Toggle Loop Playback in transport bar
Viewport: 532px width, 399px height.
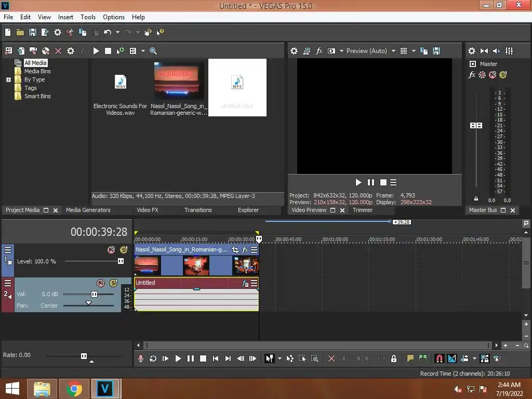pos(153,358)
